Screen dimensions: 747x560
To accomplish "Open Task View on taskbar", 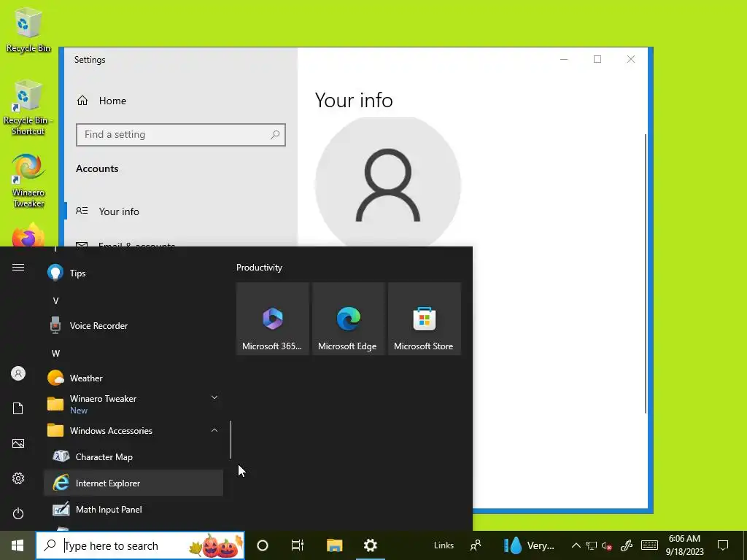I will tap(298, 545).
